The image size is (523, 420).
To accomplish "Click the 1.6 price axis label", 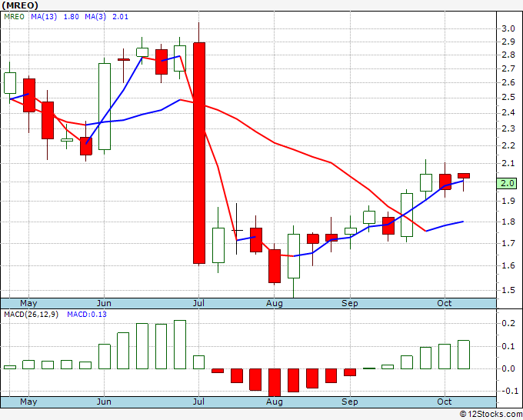I will pyautogui.click(x=508, y=265).
